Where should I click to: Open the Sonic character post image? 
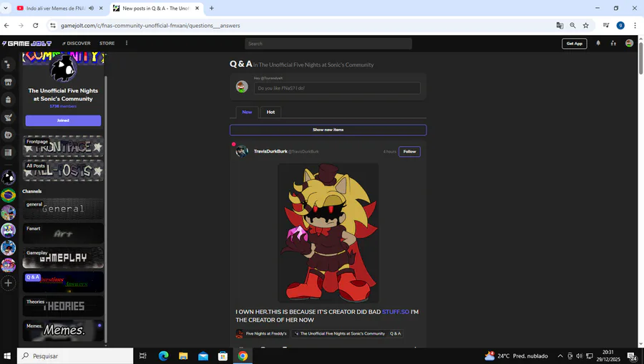328,233
